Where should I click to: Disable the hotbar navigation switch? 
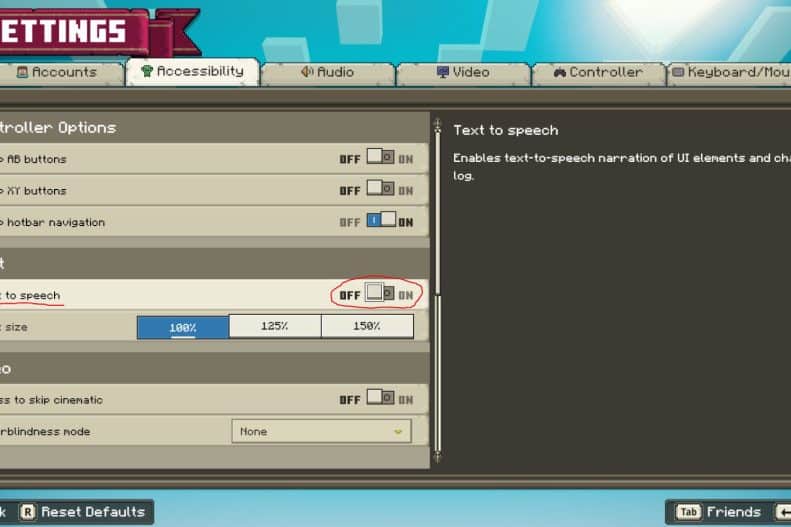tap(381, 220)
